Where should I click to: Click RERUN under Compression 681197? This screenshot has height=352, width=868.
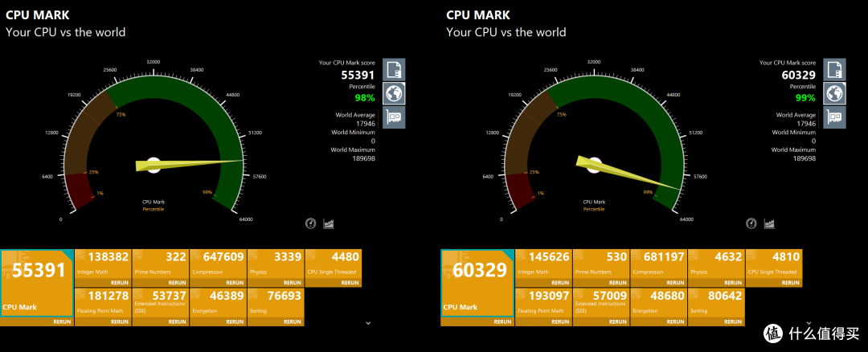675,283
